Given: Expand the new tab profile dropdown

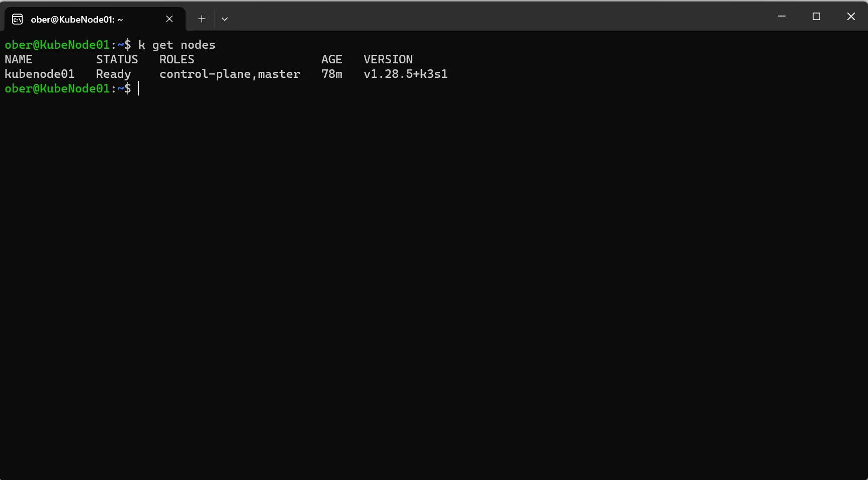Looking at the screenshot, I should pyautogui.click(x=225, y=19).
